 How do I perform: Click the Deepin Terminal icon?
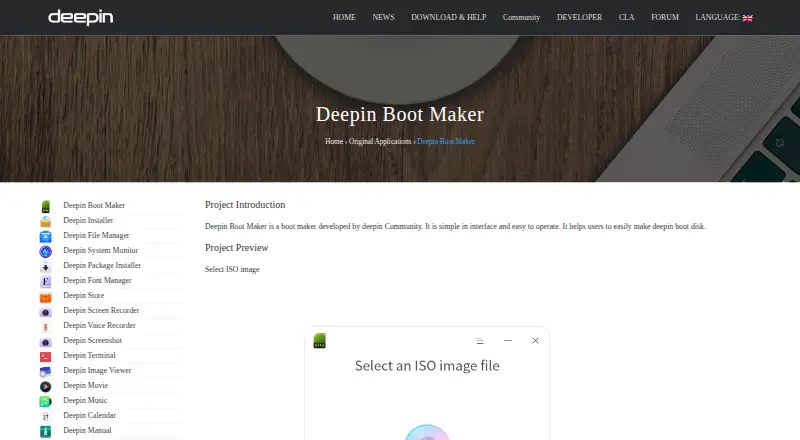[45, 356]
